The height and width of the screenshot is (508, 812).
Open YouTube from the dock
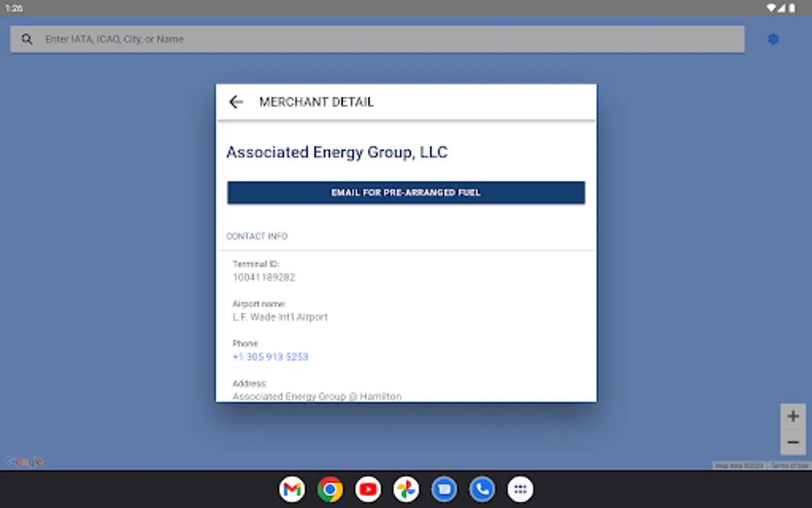tap(368, 489)
